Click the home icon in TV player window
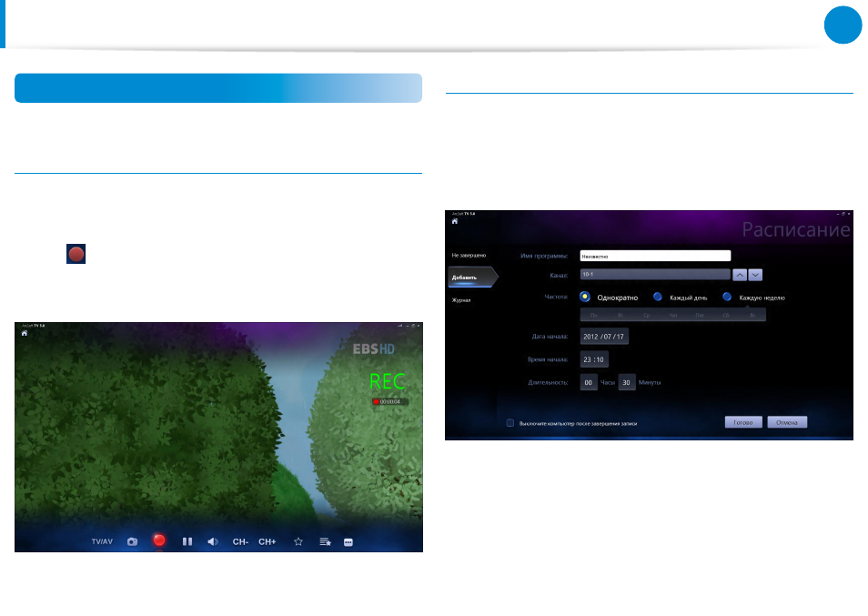The width and height of the screenshot is (868, 616). pyautogui.click(x=25, y=333)
